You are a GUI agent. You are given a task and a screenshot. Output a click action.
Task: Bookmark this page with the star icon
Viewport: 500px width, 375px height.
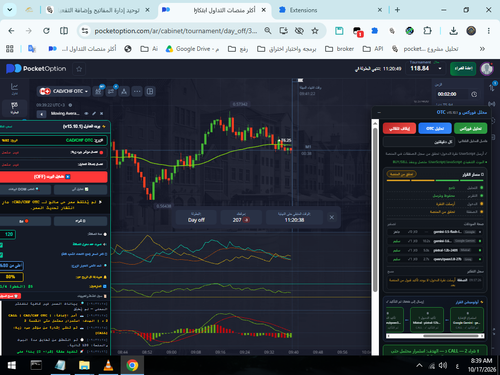[315, 31]
